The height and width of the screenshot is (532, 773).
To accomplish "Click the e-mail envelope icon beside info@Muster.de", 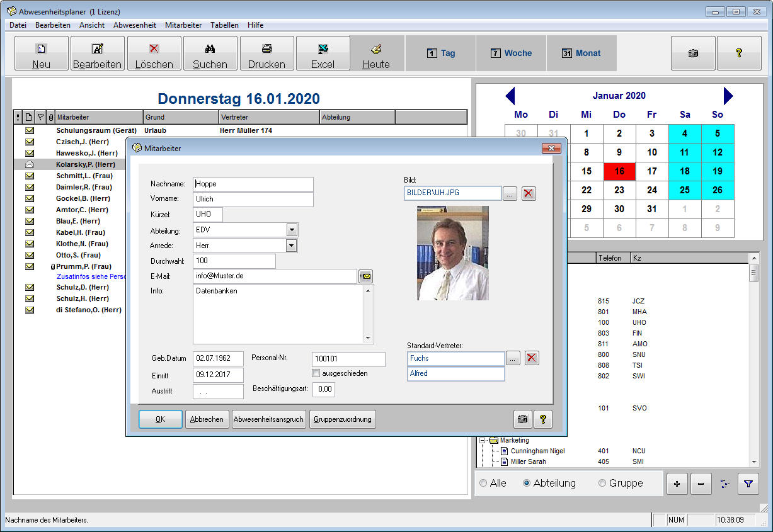I will click(365, 276).
